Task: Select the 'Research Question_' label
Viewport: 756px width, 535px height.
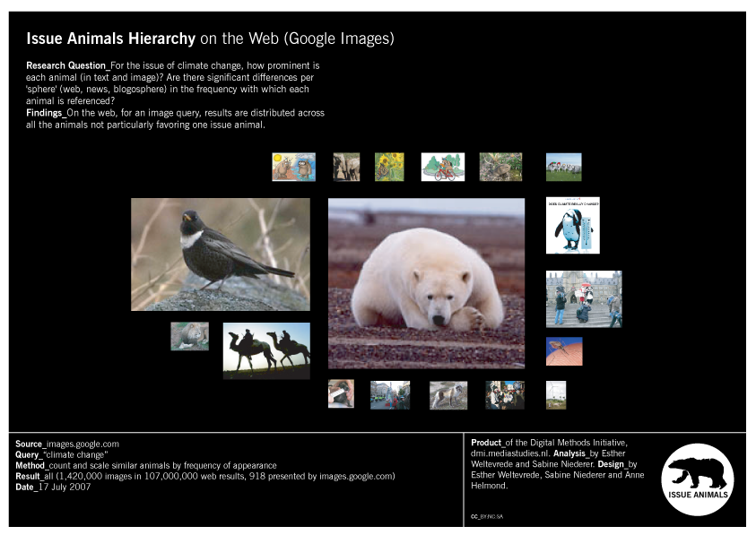Action: point(68,65)
